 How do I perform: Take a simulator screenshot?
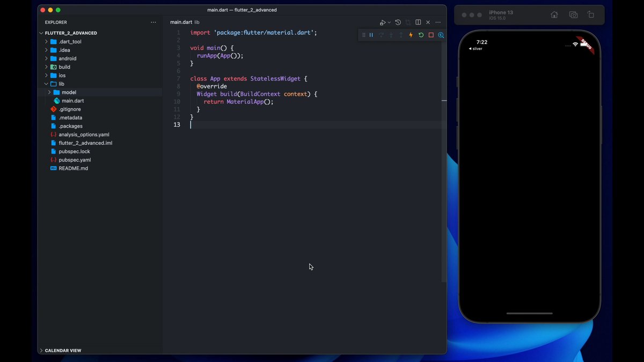[x=573, y=15]
